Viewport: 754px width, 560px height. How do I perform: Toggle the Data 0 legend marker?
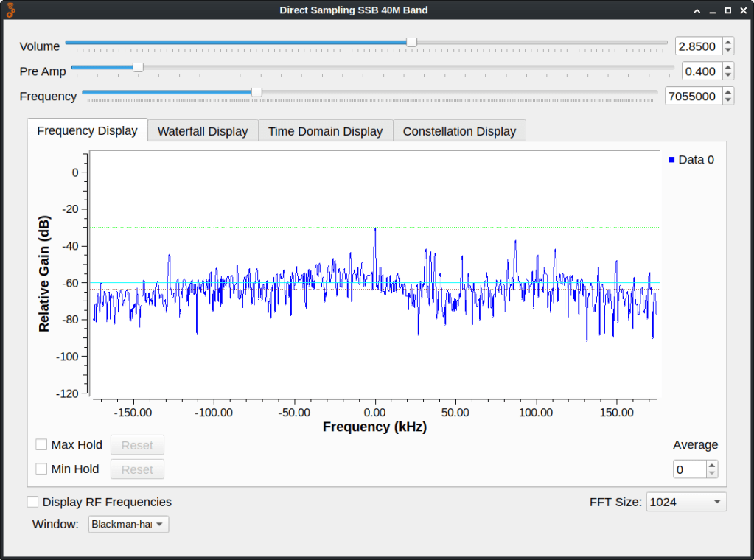click(x=672, y=160)
